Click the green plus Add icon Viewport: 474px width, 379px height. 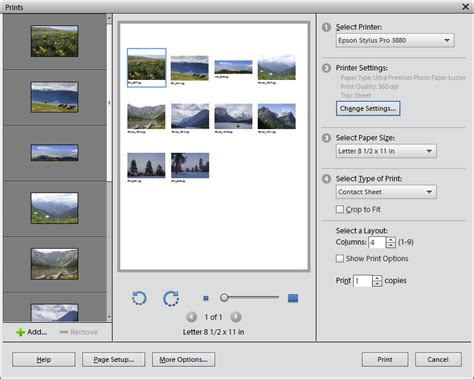pyautogui.click(x=21, y=332)
